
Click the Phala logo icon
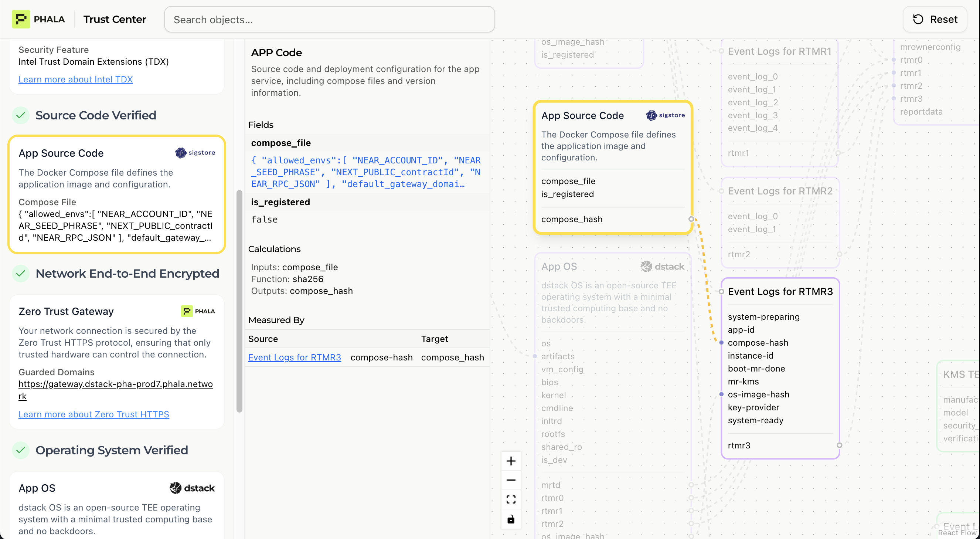21,19
